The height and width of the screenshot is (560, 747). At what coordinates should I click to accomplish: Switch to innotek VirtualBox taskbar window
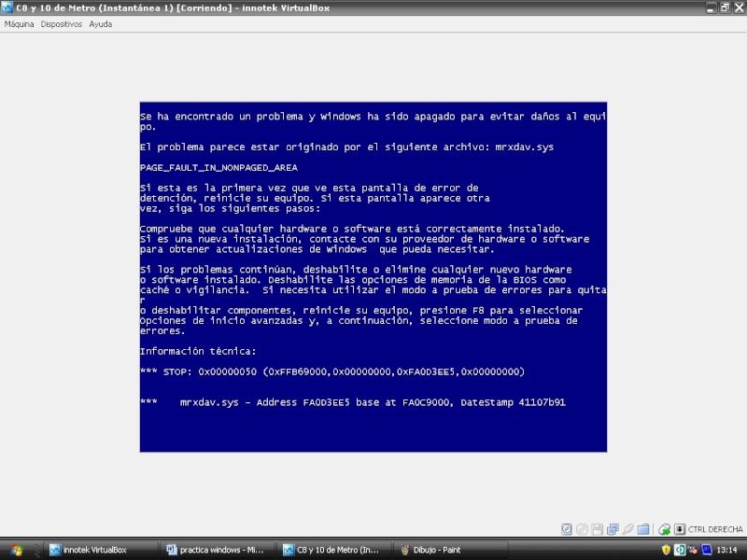tap(101, 550)
